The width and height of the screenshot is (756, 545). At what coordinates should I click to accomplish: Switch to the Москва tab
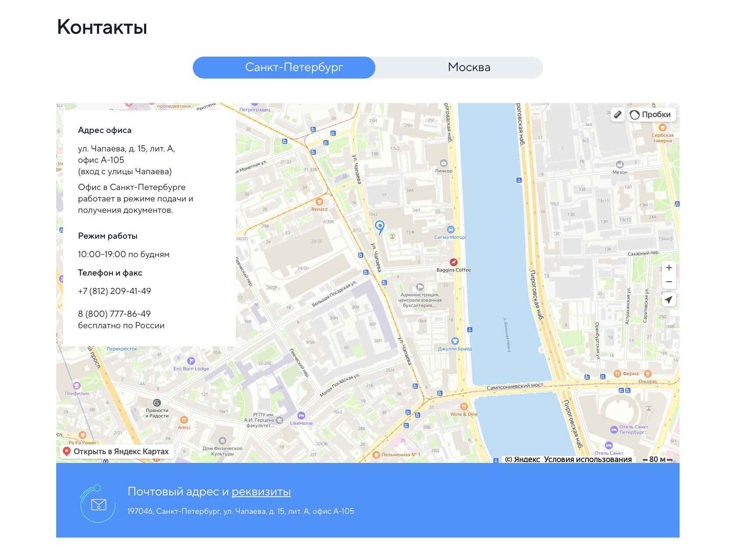(x=469, y=68)
